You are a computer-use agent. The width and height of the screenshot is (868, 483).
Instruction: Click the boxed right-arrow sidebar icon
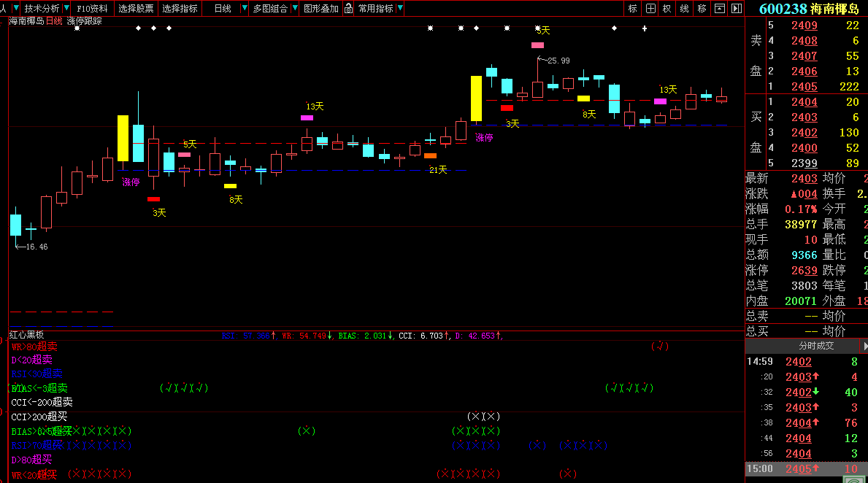736,9
